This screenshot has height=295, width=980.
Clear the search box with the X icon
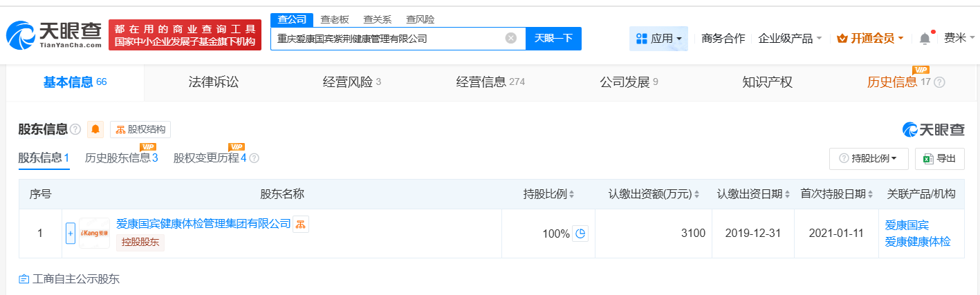click(x=511, y=39)
